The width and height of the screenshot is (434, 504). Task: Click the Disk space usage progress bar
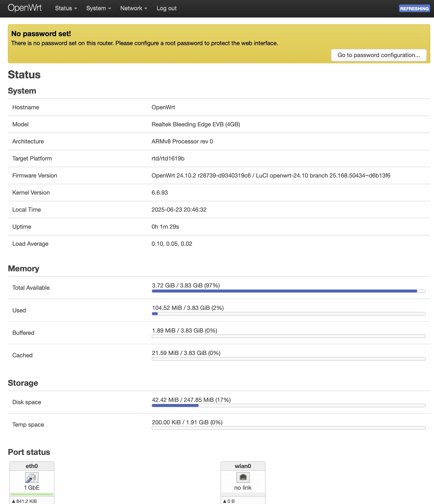click(288, 405)
